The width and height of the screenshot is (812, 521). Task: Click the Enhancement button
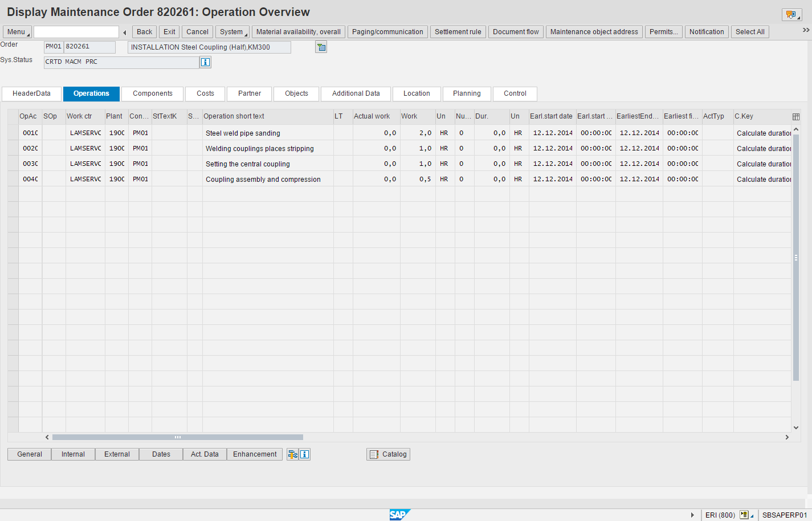255,454
